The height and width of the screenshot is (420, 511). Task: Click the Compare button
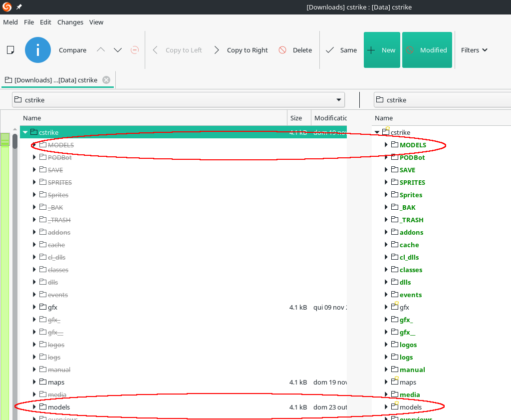[x=73, y=50]
